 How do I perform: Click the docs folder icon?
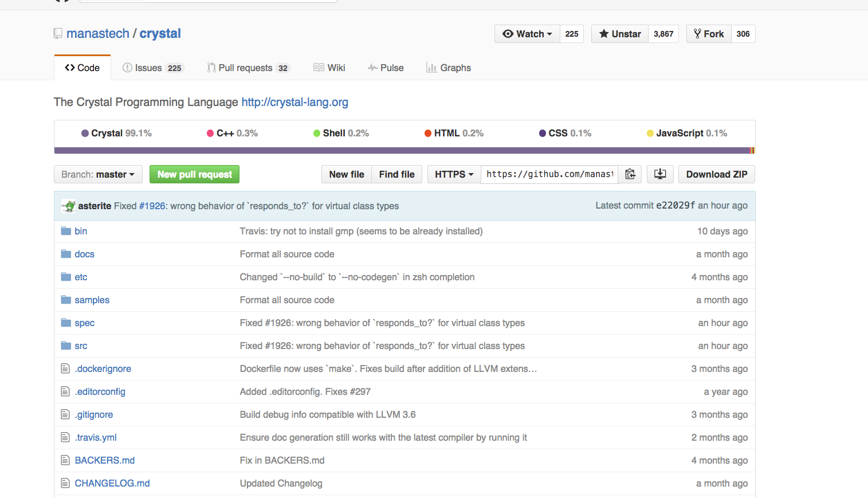click(66, 254)
